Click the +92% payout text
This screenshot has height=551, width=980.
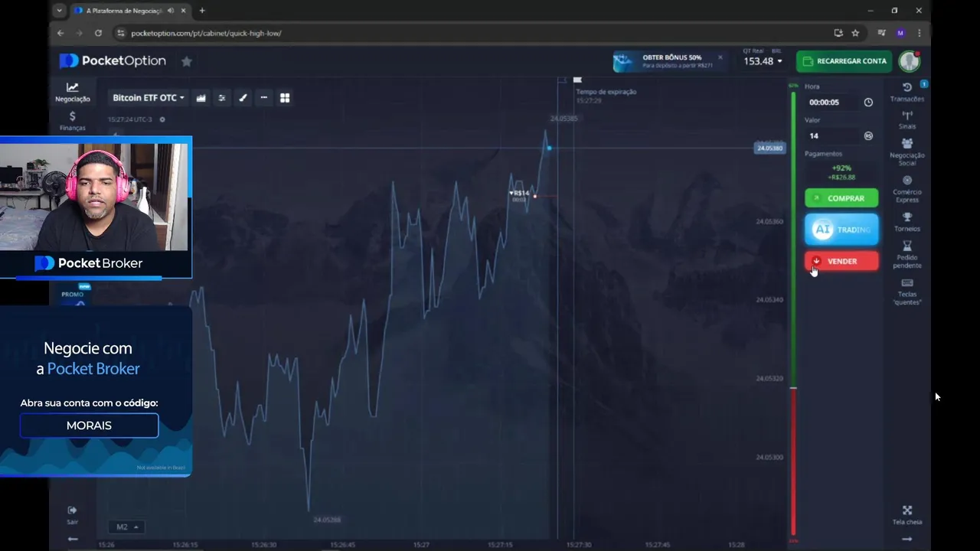click(841, 168)
